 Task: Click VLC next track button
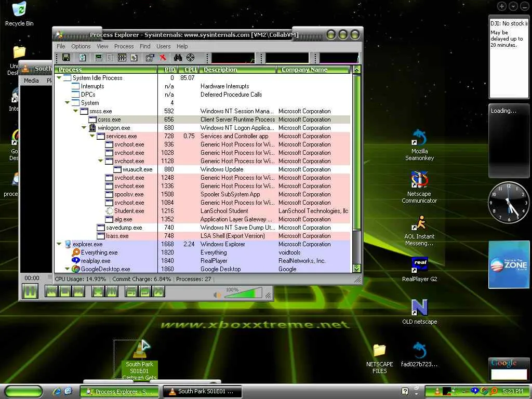79,291
